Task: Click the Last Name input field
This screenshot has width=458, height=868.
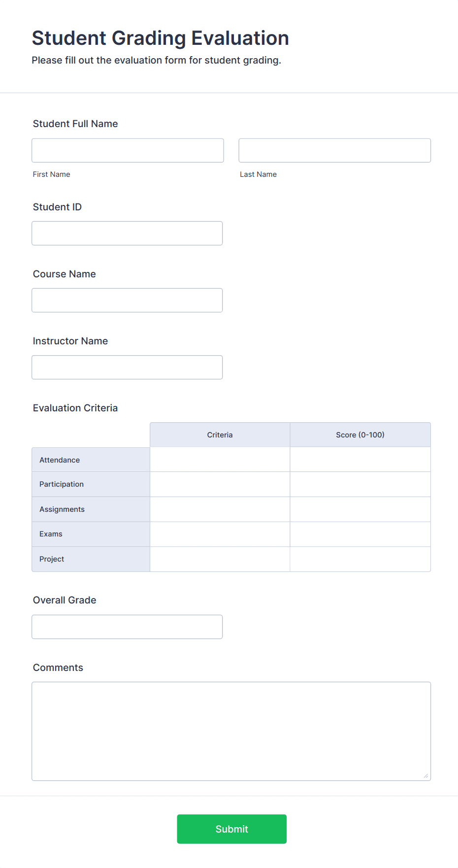Action: 334,150
